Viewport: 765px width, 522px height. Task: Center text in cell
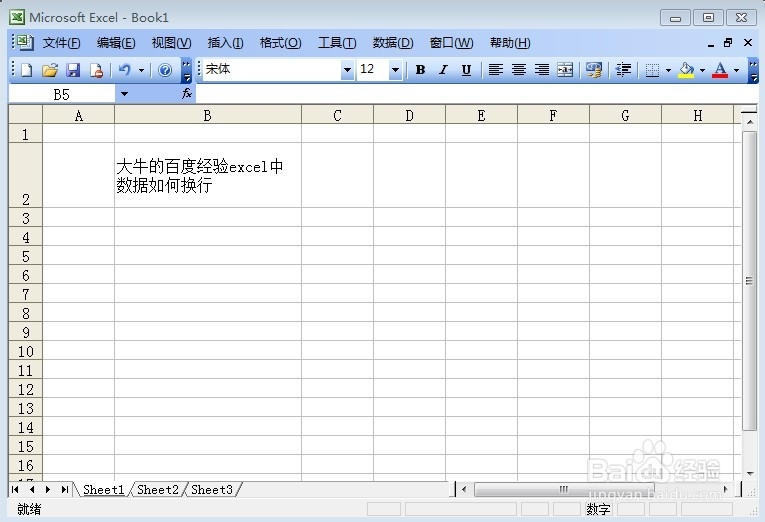coord(519,70)
